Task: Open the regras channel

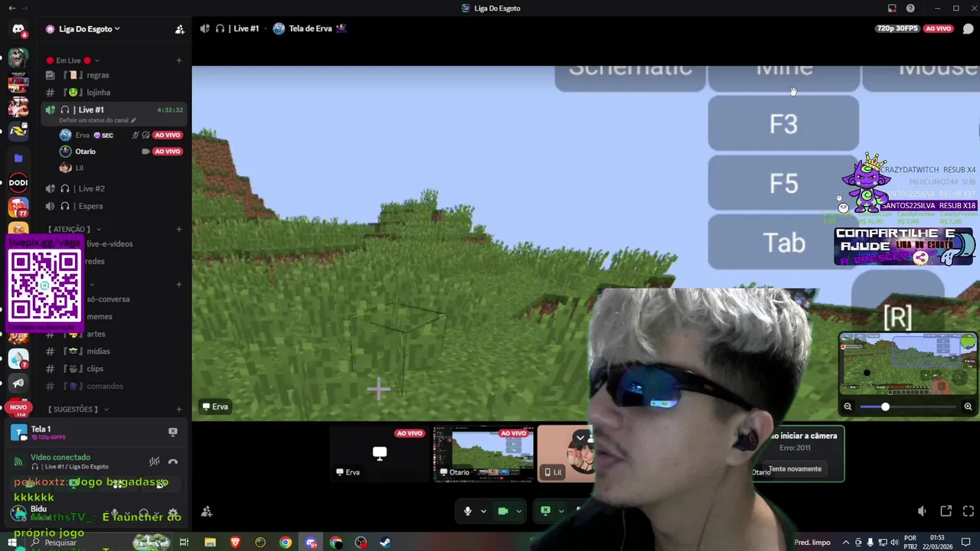Action: [x=115, y=75]
